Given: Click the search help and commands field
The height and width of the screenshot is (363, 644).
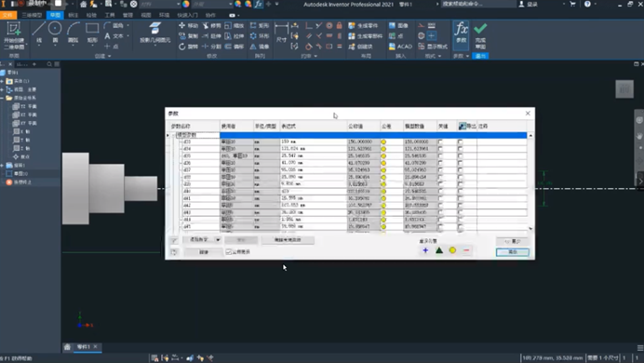Looking at the screenshot, I should [477, 4].
